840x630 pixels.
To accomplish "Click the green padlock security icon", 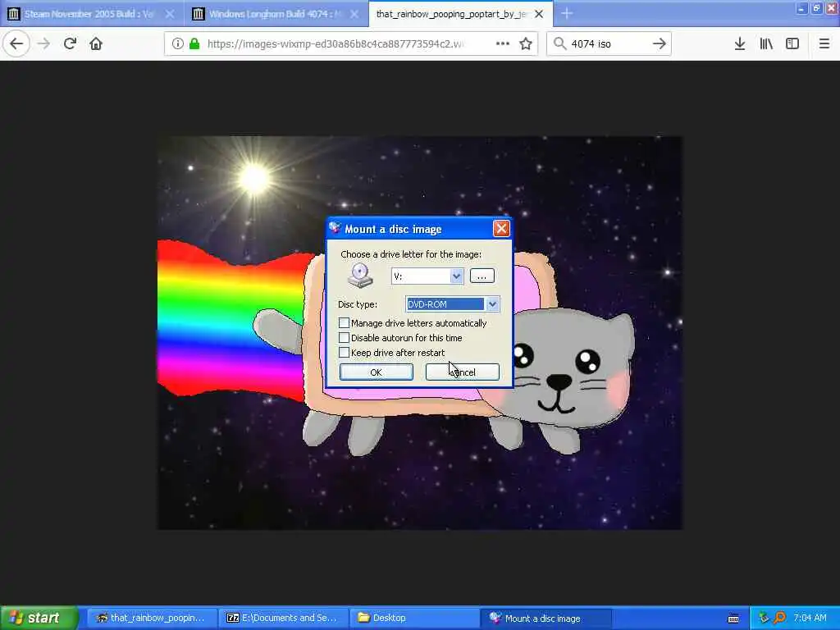I will 194,44.
